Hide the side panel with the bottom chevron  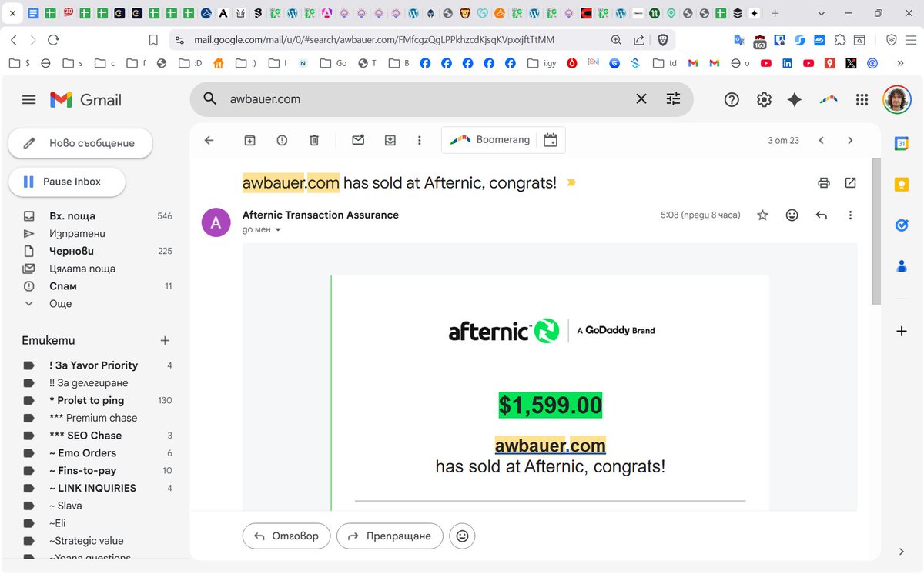902,552
